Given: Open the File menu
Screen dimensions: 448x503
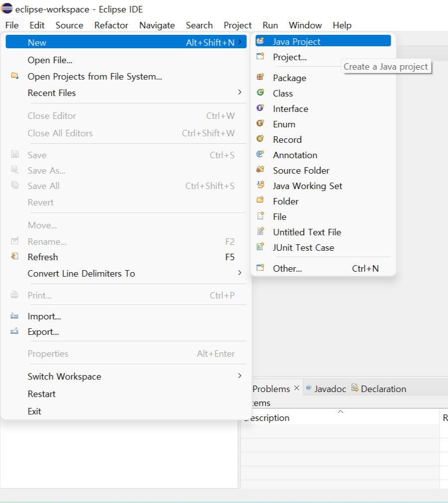Looking at the screenshot, I should click(12, 25).
